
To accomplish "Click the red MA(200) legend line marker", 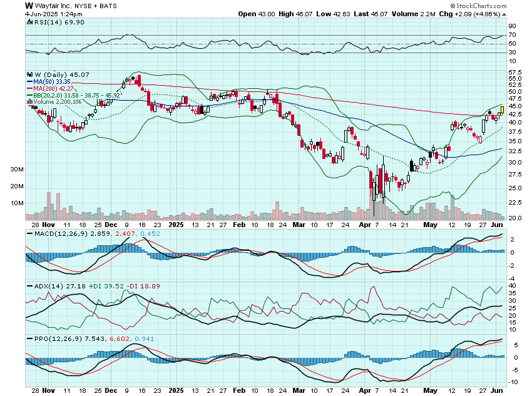I will coord(30,88).
